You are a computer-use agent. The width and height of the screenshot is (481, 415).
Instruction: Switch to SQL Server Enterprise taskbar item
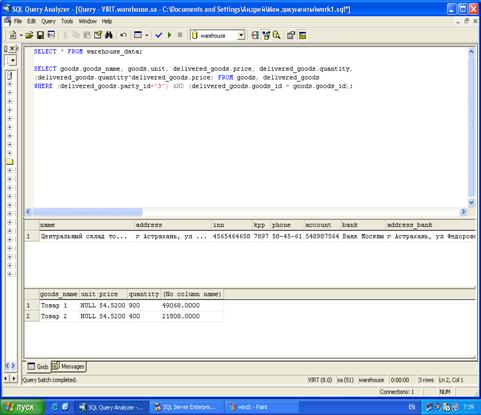point(186,407)
